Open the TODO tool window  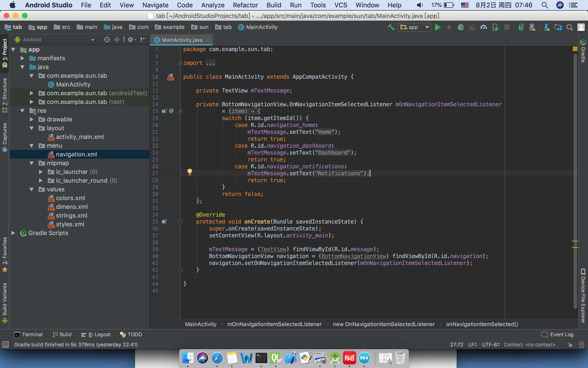point(131,334)
